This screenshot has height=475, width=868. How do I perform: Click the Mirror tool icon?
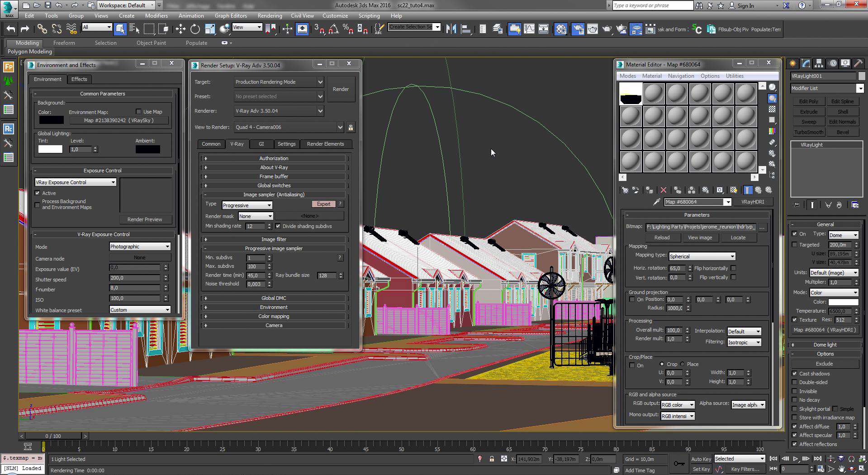click(451, 29)
